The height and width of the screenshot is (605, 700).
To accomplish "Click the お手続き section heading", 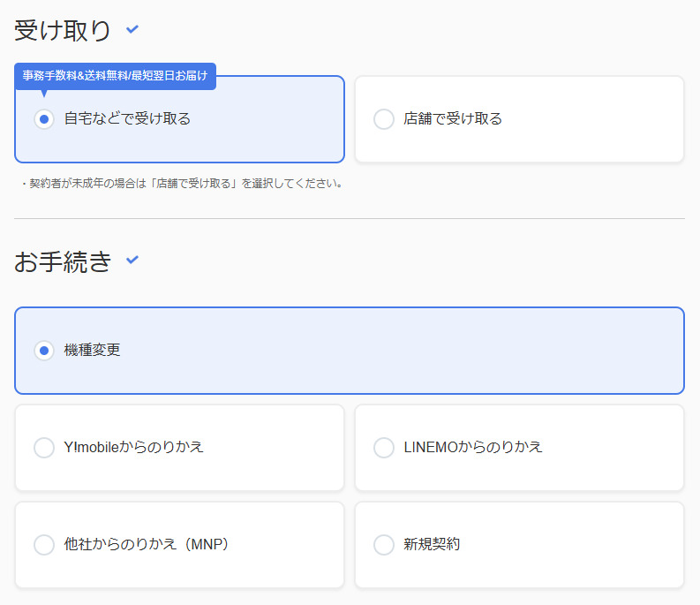I will pyautogui.click(x=63, y=261).
